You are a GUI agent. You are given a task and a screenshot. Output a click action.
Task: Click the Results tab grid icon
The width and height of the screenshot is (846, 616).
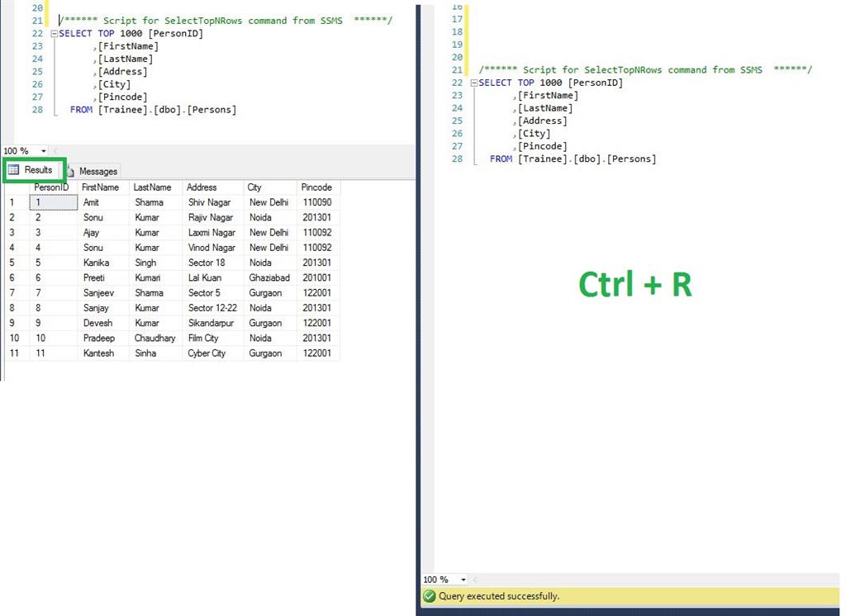tap(13, 169)
